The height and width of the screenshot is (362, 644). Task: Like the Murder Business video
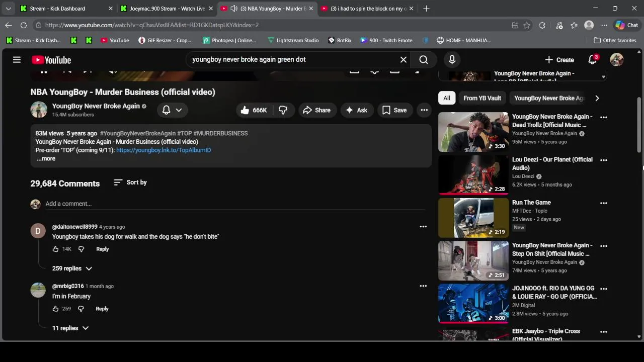click(254, 110)
